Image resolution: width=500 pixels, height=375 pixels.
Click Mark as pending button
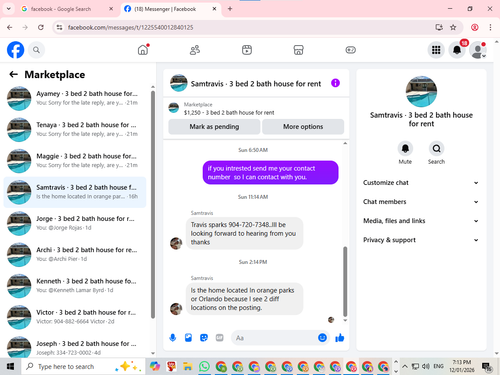tap(214, 127)
